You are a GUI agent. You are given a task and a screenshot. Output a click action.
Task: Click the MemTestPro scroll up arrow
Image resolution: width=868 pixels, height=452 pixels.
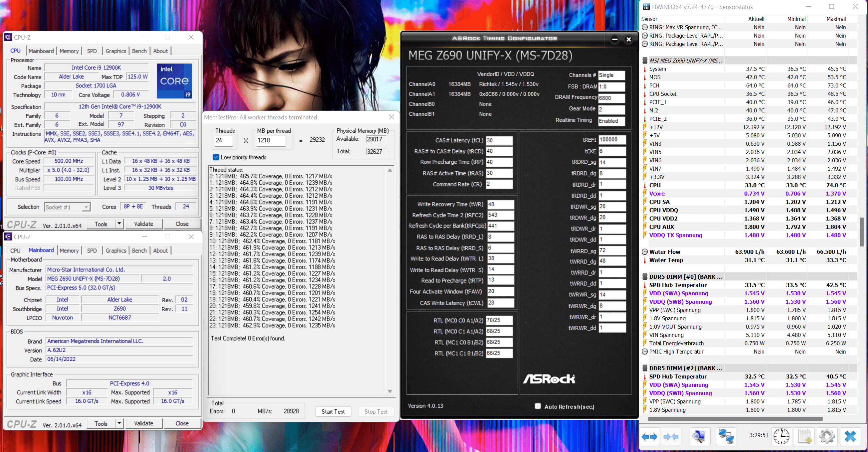[390, 170]
